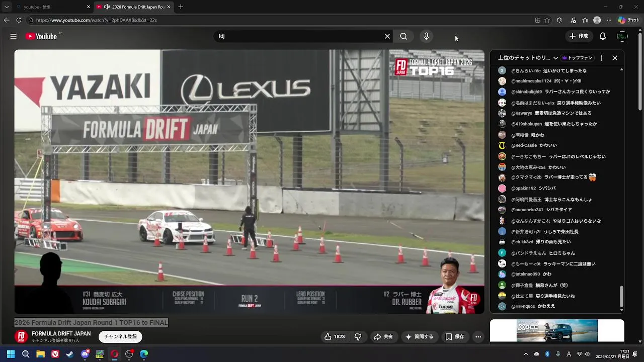Click the 質問する ask button
This screenshot has height=362, width=644.
point(419,337)
